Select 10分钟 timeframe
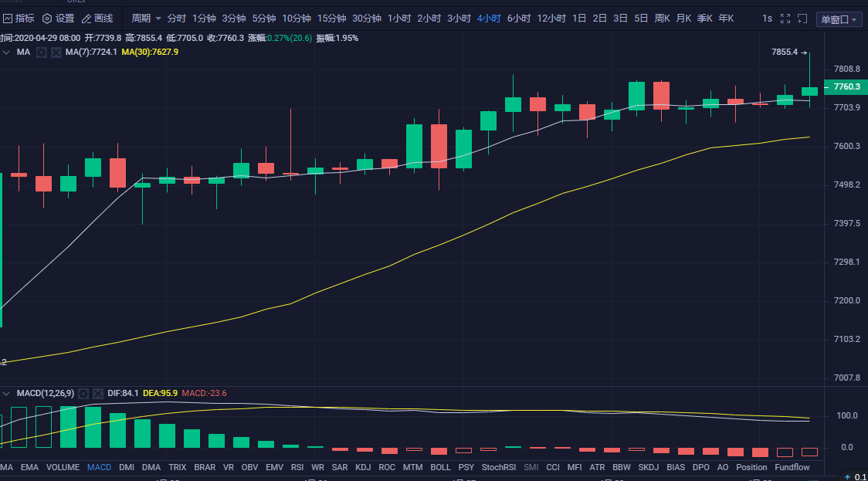Image resolution: width=868 pixels, height=481 pixels. click(297, 19)
